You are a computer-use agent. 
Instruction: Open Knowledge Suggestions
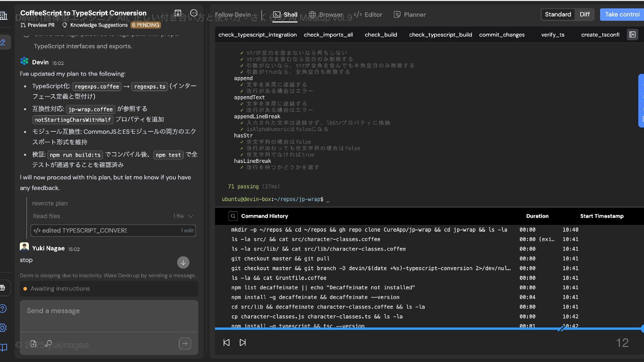coord(95,25)
